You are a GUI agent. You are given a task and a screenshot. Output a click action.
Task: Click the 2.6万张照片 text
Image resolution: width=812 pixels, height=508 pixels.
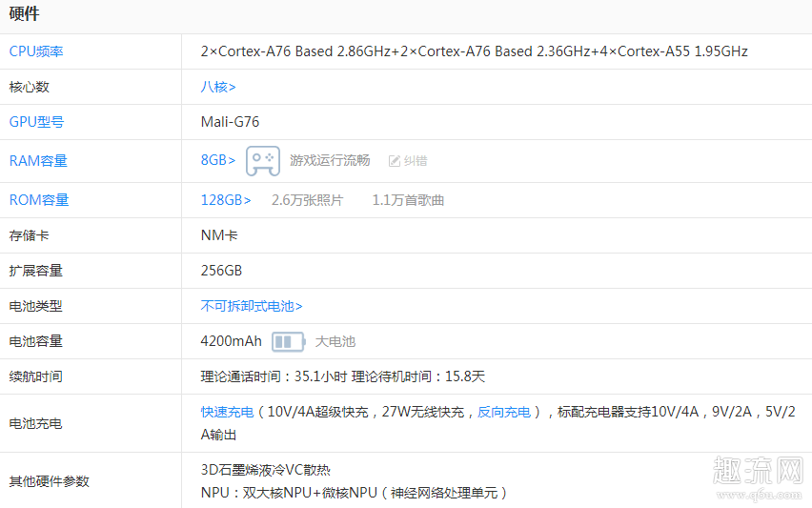(307, 200)
